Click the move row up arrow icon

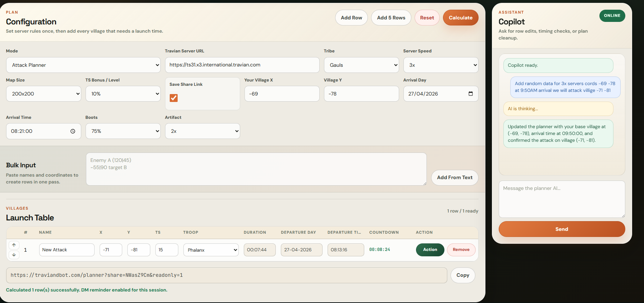(x=14, y=245)
